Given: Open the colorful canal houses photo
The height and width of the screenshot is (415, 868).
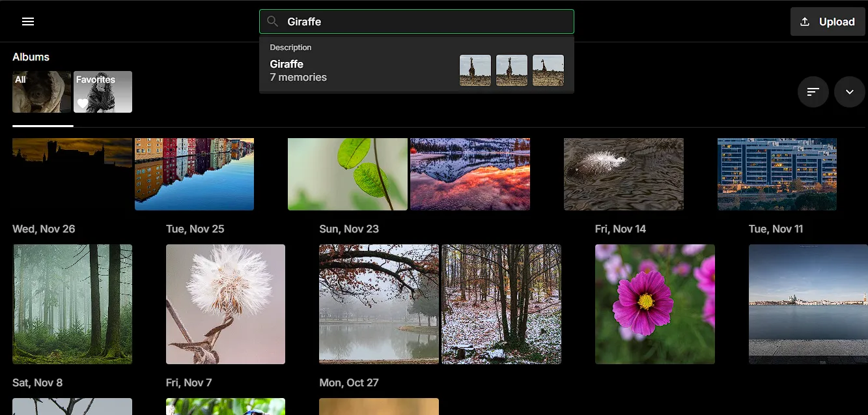Looking at the screenshot, I should pos(194,173).
